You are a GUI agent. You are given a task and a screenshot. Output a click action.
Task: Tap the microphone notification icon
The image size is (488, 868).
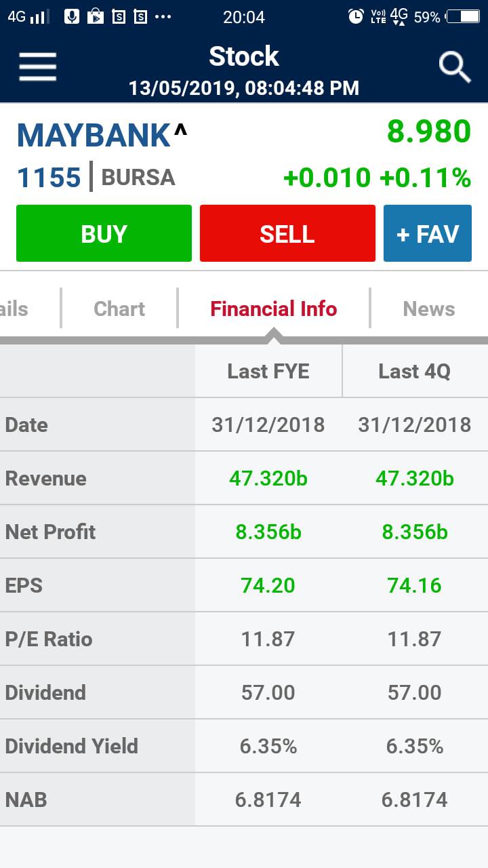pos(72,16)
